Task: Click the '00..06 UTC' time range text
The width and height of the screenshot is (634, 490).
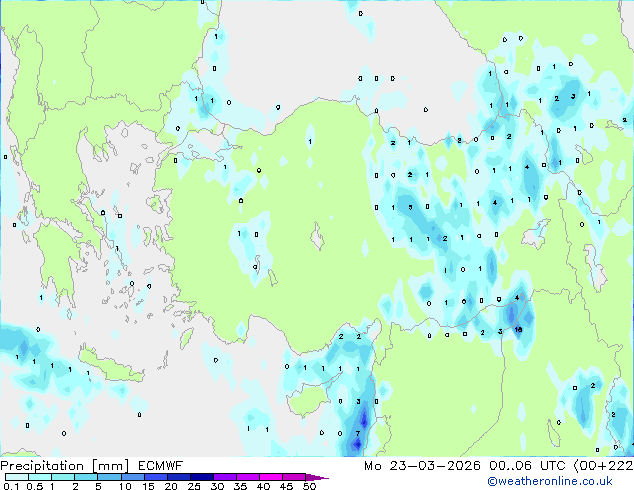Action: point(527,466)
